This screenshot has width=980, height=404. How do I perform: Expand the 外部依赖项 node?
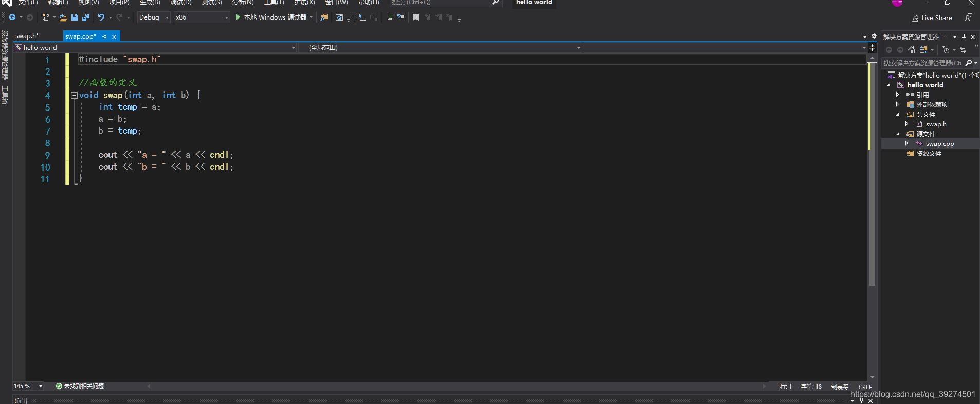tap(898, 104)
